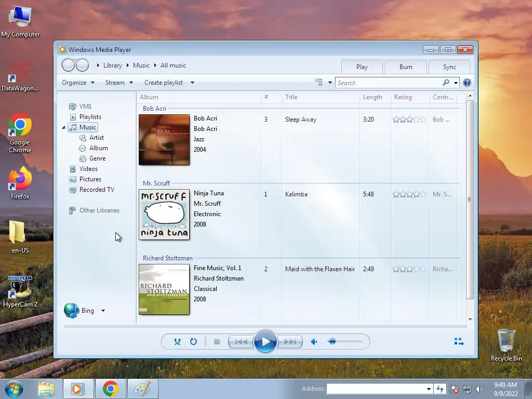Image resolution: width=532 pixels, height=399 pixels.
Task: Select Maid with the Flaxen Hair track
Action: click(x=320, y=269)
